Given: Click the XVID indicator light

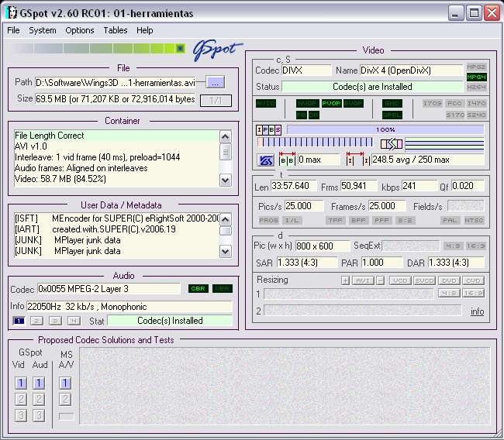Looking at the screenshot, I should [266, 104].
